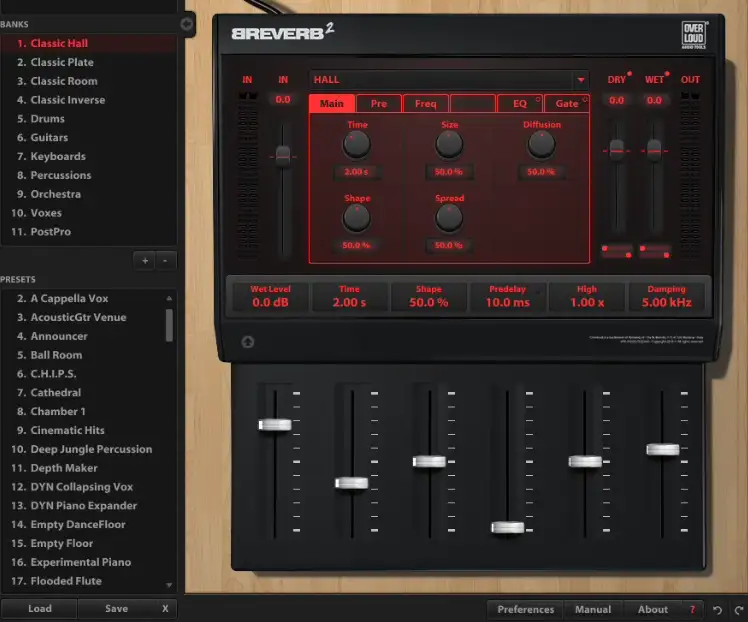The image size is (748, 622).
Task: Click the Predelay hardware fader cap
Action: (508, 527)
